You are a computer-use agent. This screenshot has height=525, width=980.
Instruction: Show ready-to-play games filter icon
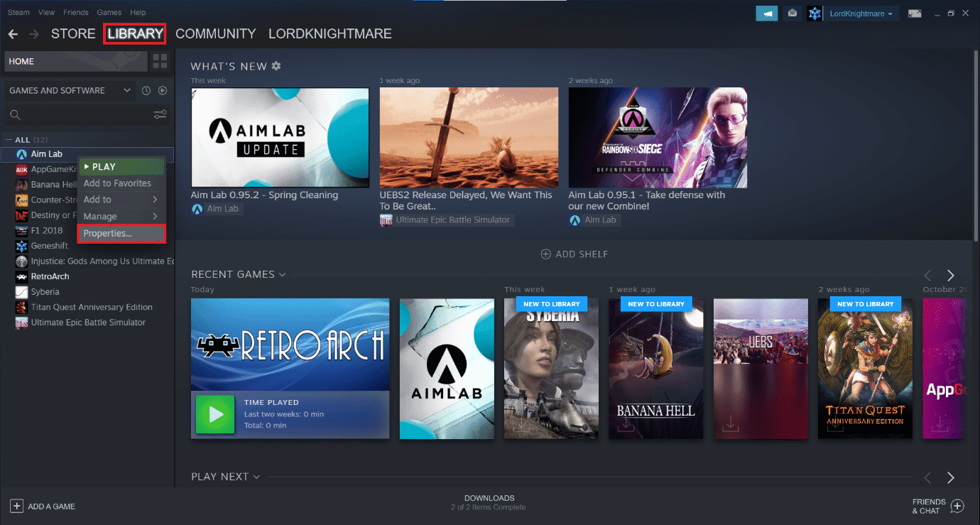tap(163, 90)
